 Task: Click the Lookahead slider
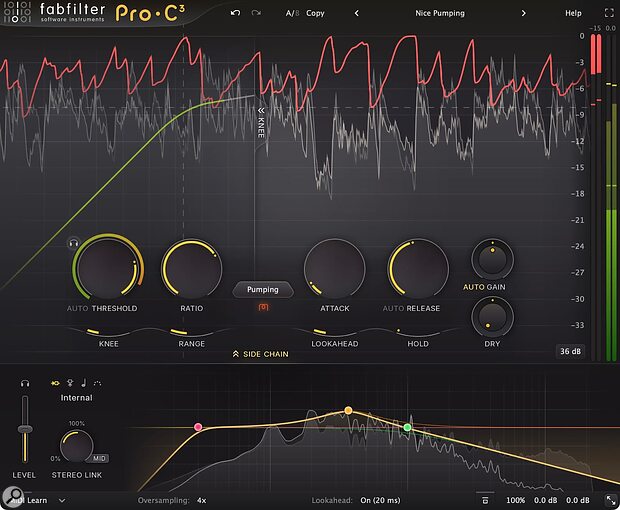coord(335,332)
